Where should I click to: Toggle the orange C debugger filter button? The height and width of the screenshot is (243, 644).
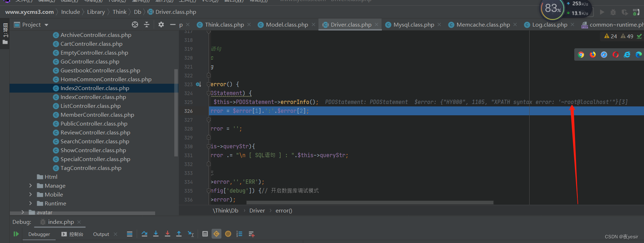click(x=216, y=234)
